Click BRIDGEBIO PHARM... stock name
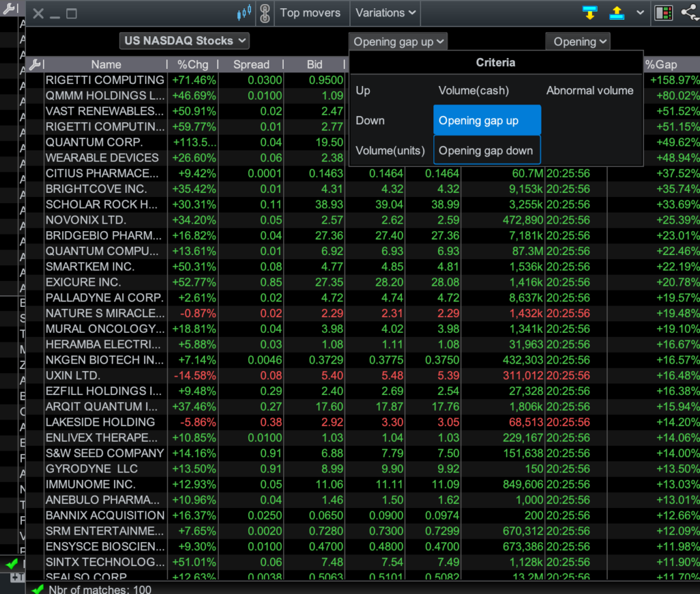 click(x=104, y=236)
